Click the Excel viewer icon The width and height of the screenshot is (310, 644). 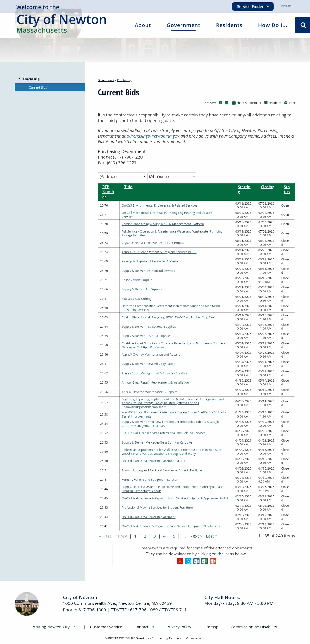(x=205, y=561)
